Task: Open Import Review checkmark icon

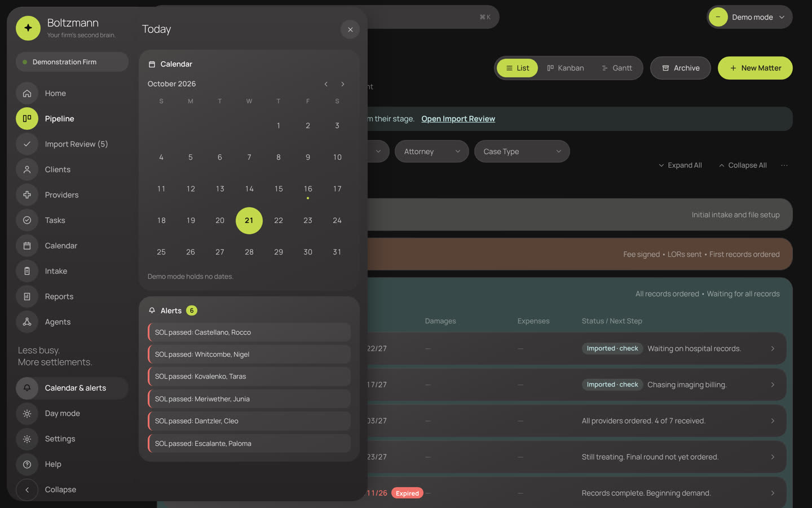Action: coord(27,144)
